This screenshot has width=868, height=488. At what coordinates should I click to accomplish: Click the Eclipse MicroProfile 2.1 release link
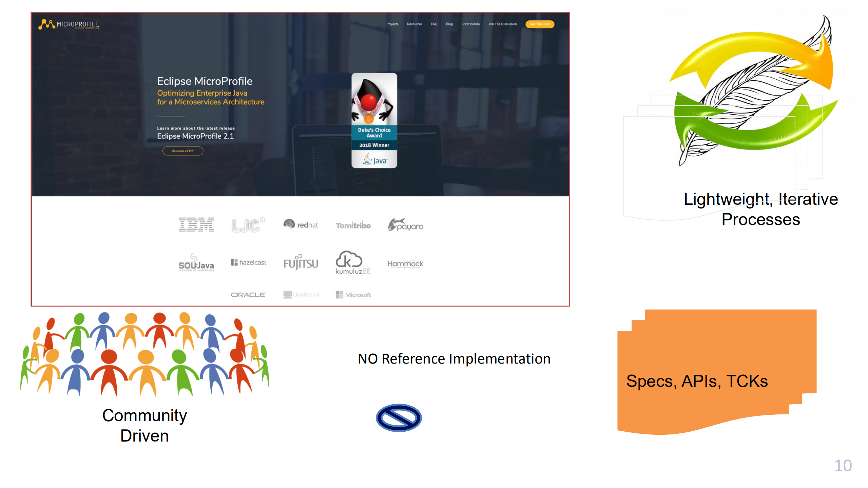pyautogui.click(x=195, y=136)
